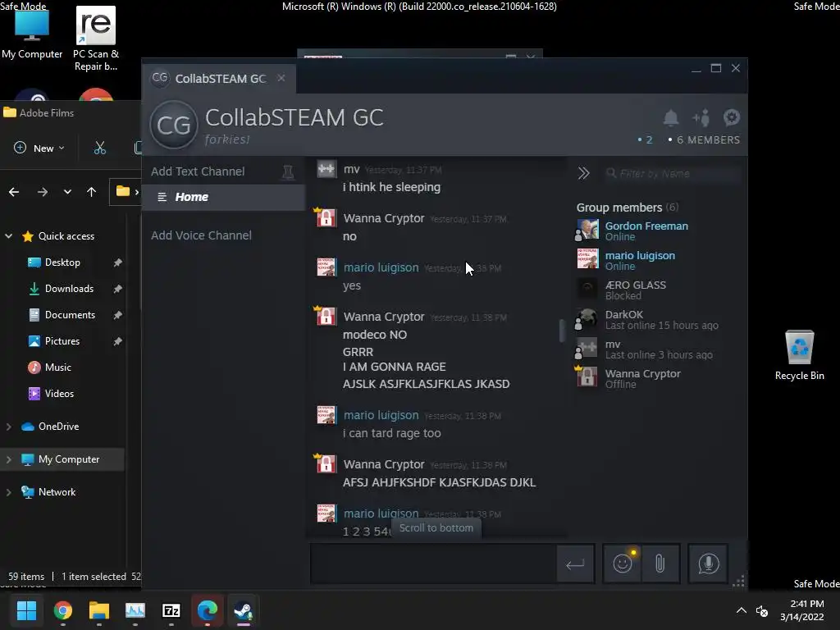Select ÆRO GLASS blocked member
The width and height of the screenshot is (840, 630).
(659, 290)
